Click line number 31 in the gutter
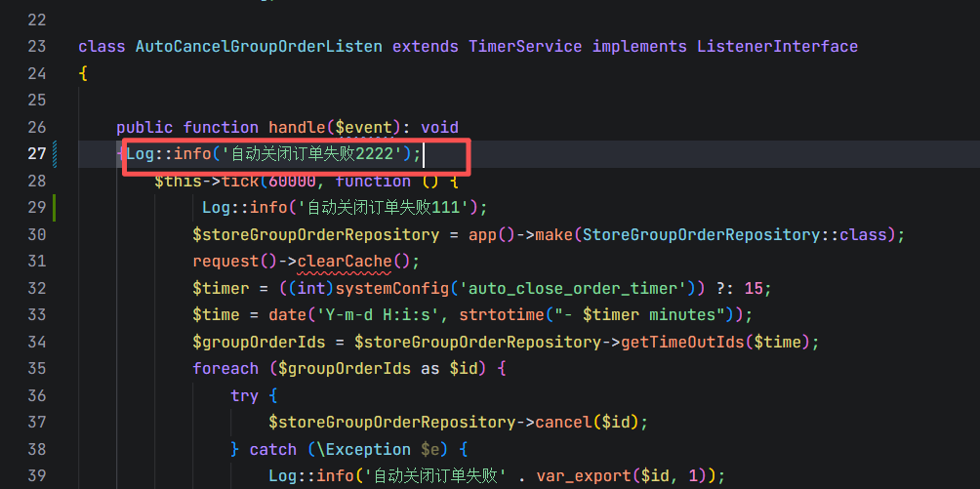The height and width of the screenshot is (489, 980). pyautogui.click(x=37, y=262)
